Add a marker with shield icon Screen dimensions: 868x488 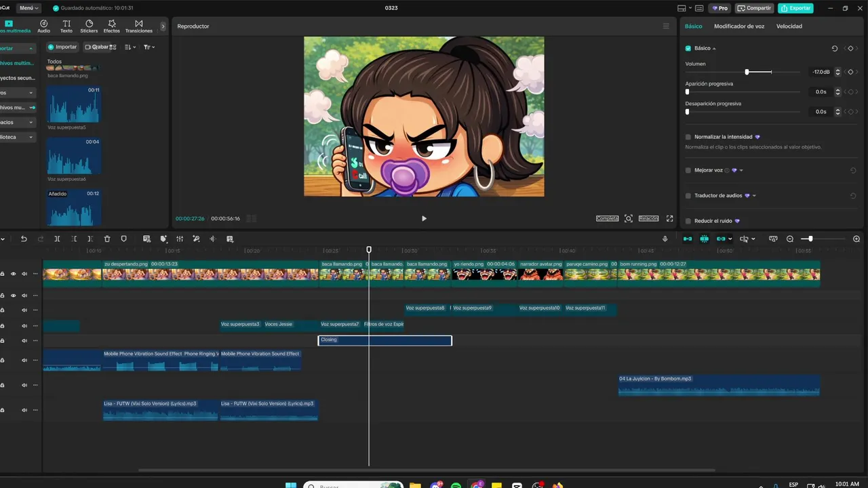click(x=123, y=239)
